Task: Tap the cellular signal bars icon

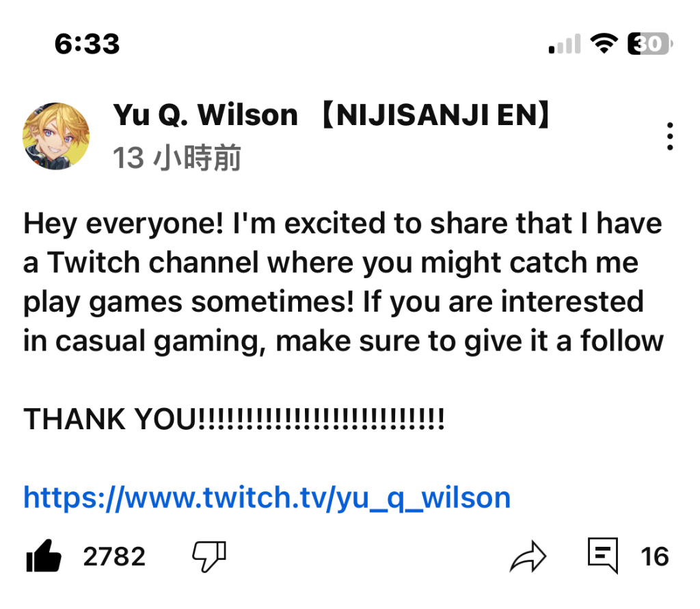Action: tap(565, 44)
